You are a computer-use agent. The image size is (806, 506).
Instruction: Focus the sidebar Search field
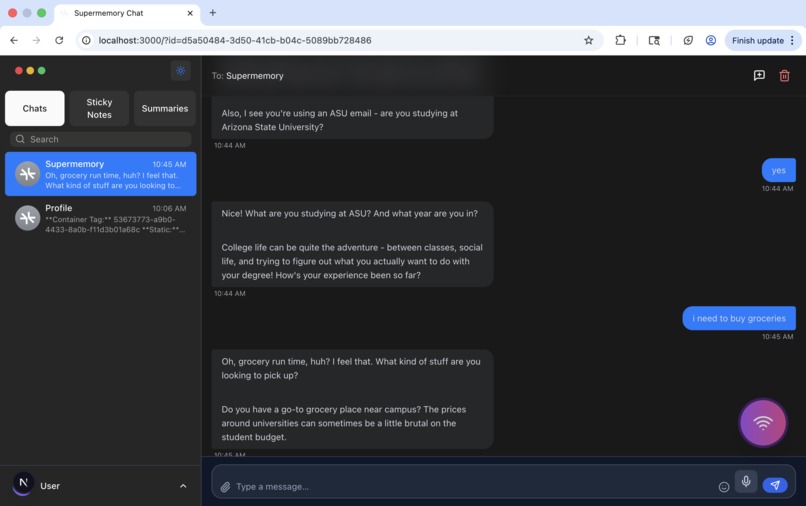101,139
